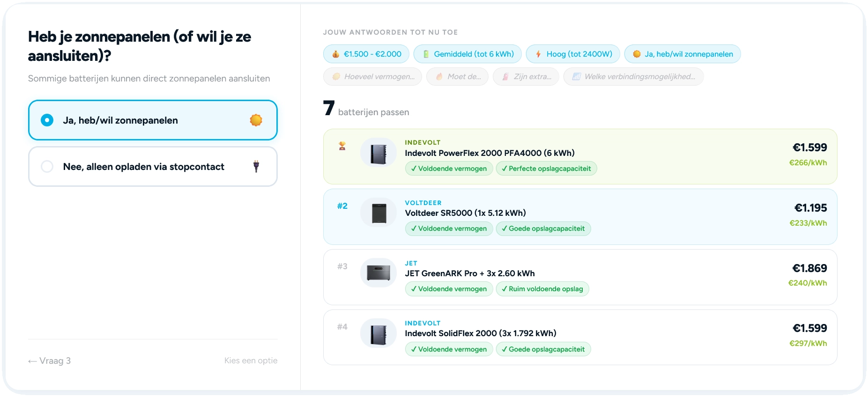
Task: Click the #4 rank label
Action: (342, 327)
